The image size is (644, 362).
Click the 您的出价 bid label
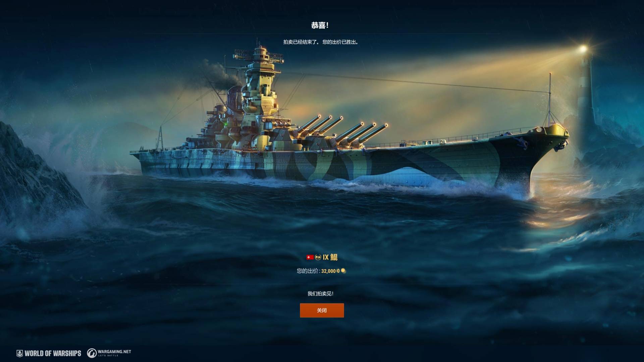tap(308, 271)
